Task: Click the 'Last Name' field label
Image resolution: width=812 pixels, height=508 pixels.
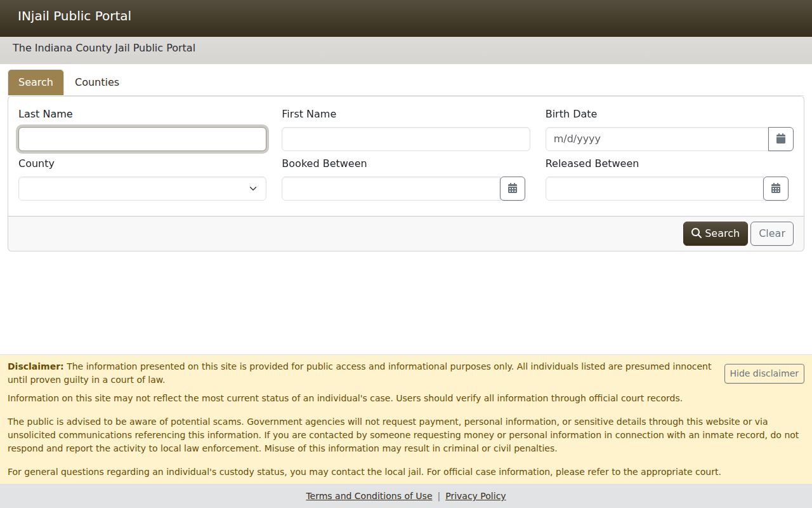Action: (x=46, y=114)
